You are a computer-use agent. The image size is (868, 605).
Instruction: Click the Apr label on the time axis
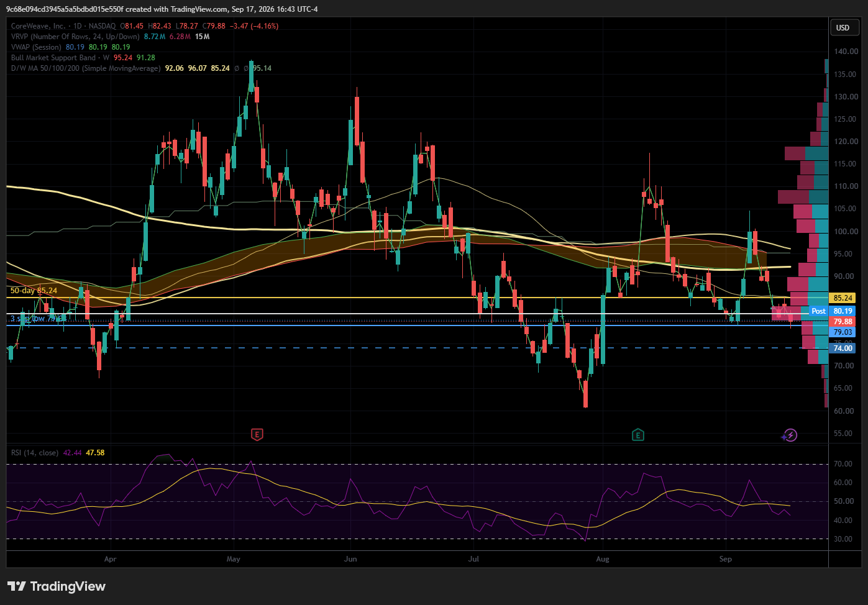111,559
